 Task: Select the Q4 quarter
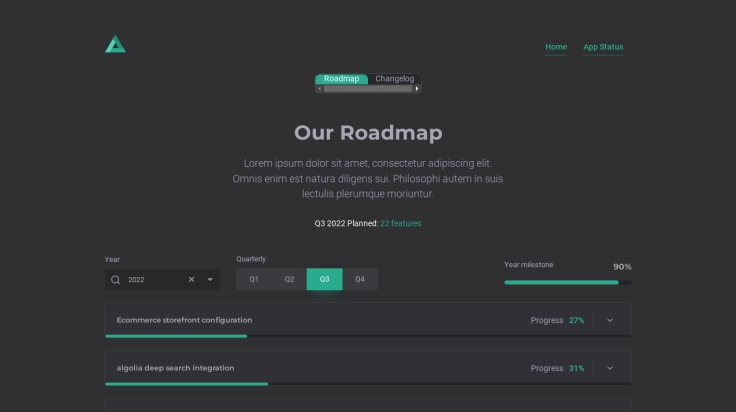click(x=360, y=279)
